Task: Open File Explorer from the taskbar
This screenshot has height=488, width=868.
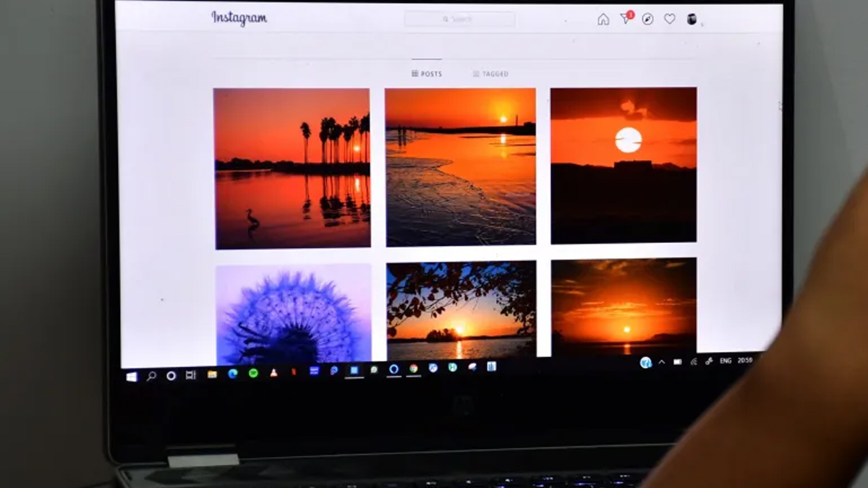Action: tap(212, 374)
